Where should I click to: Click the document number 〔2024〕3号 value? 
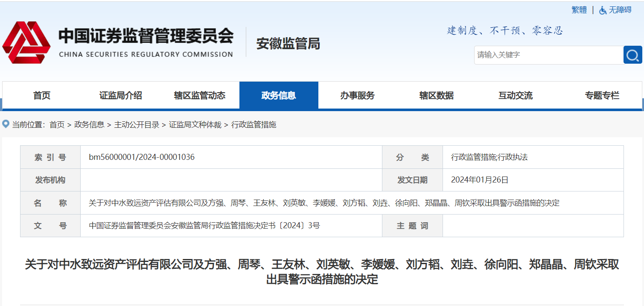tap(204, 226)
